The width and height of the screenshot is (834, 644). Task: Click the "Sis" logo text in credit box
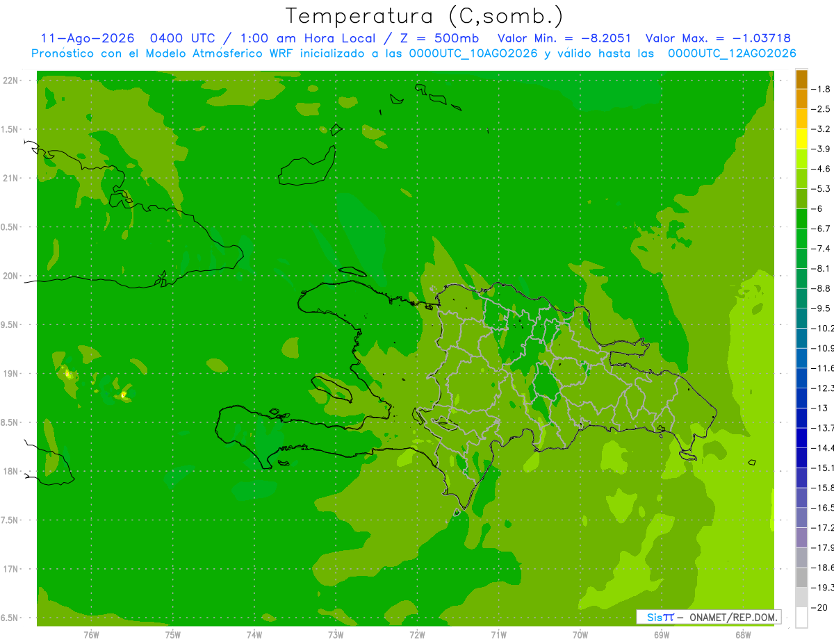tap(655, 617)
